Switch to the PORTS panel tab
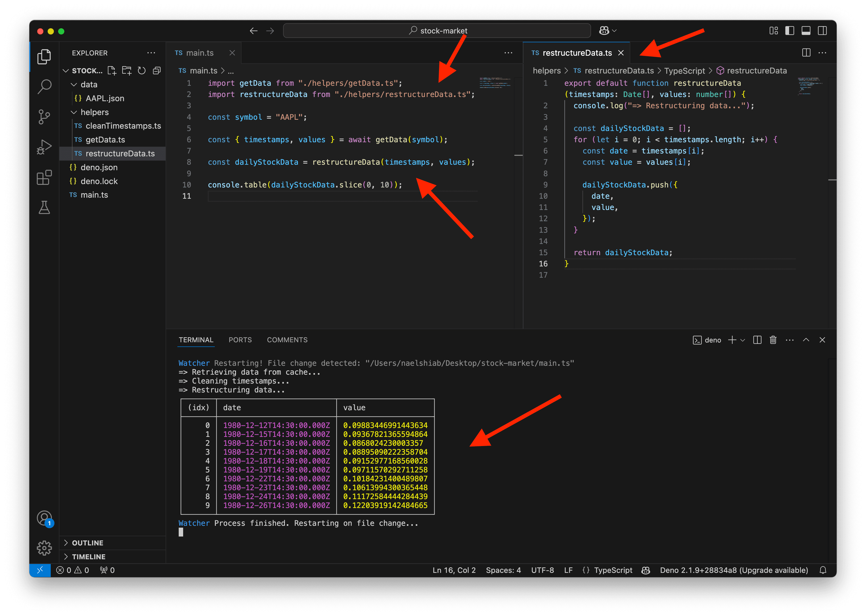Screen dimensions: 866x616 [x=240, y=340]
